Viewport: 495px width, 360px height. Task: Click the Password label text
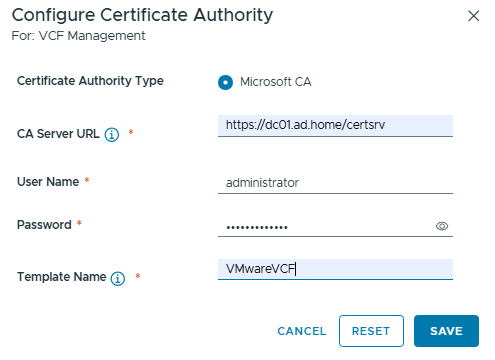[44, 225]
